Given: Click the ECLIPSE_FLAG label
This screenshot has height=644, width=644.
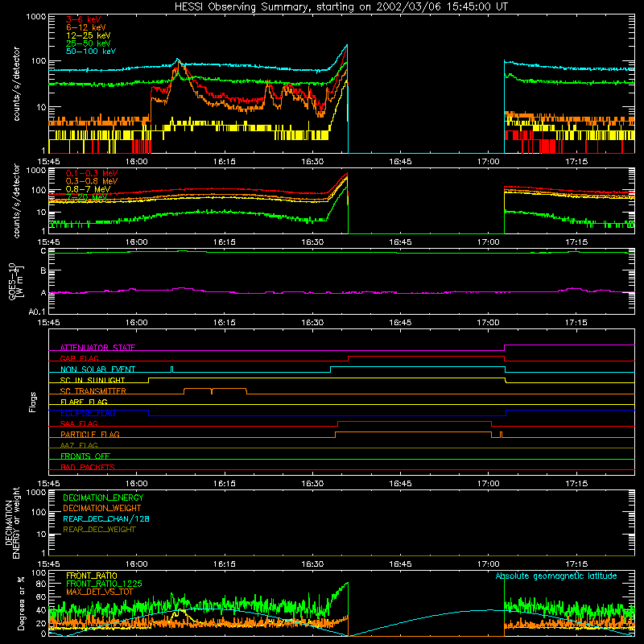Looking at the screenshot, I should [x=88, y=413].
